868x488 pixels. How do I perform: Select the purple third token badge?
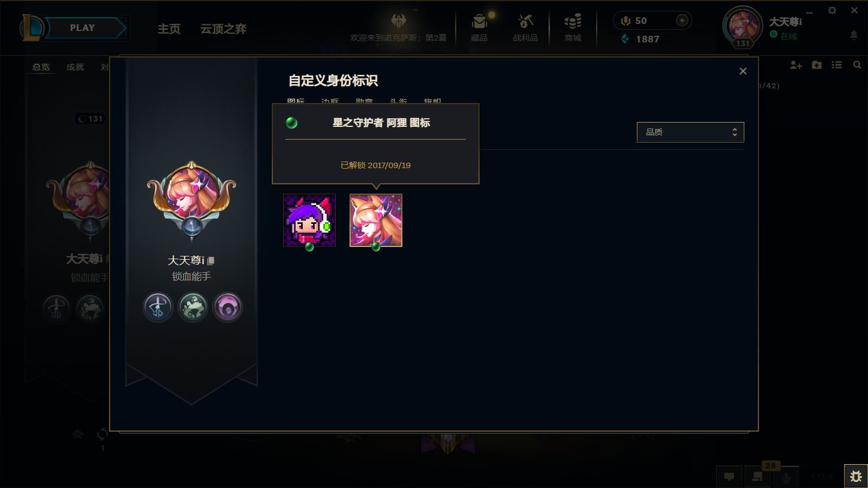pyautogui.click(x=227, y=307)
